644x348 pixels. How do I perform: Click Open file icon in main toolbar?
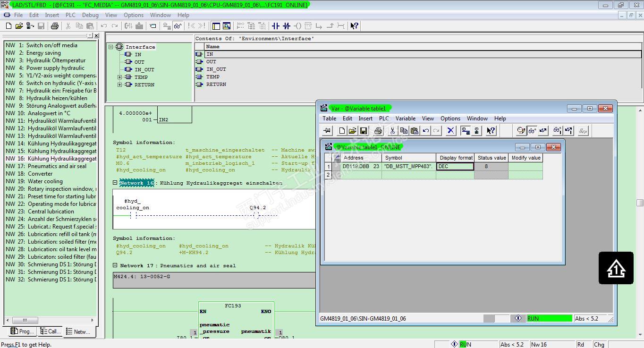pyautogui.click(x=19, y=26)
